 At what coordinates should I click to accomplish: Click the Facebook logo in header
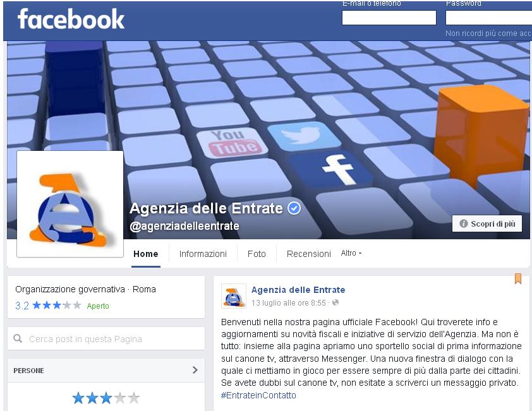[x=71, y=19]
